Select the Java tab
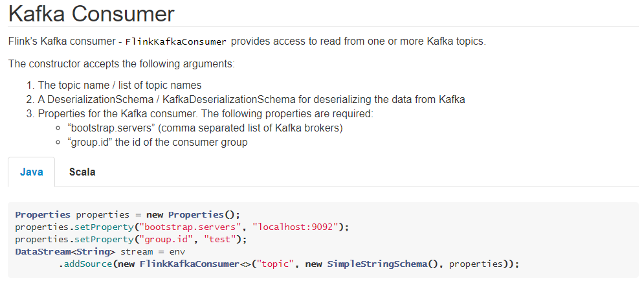644x285 pixels. [x=32, y=172]
